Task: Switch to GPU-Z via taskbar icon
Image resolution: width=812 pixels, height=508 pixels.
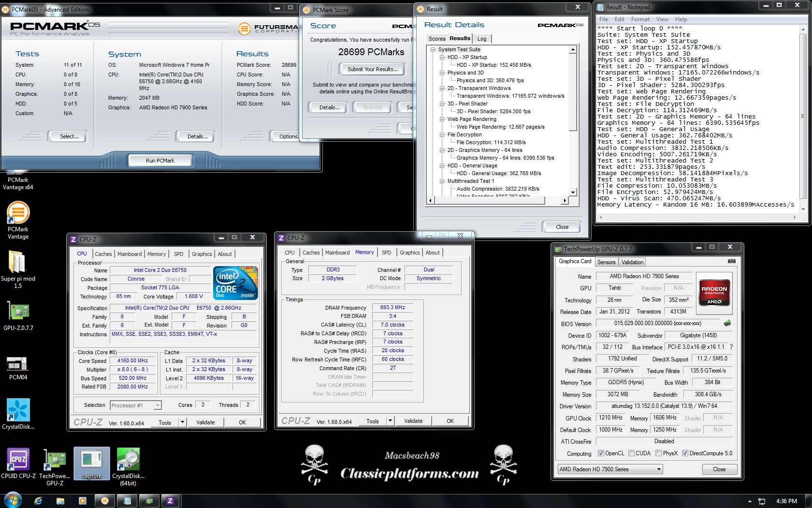Action: coord(149,501)
